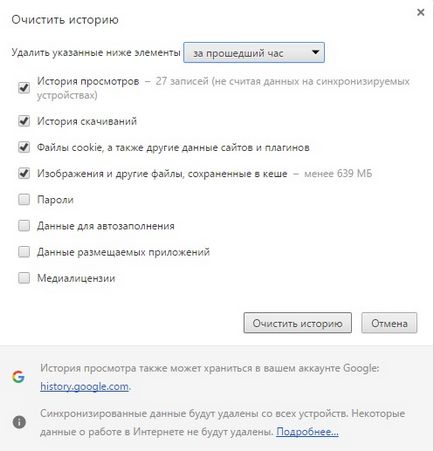Open the history.google.com link

[x=84, y=386]
